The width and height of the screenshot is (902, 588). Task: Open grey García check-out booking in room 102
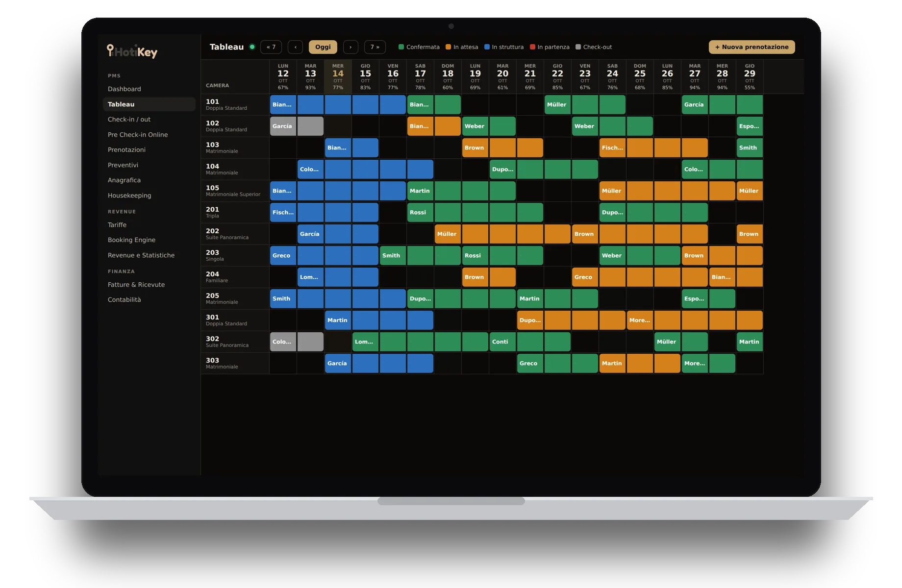click(297, 126)
